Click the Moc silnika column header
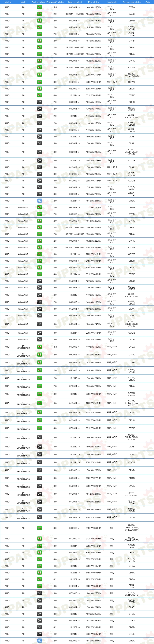 coord(93,2)
